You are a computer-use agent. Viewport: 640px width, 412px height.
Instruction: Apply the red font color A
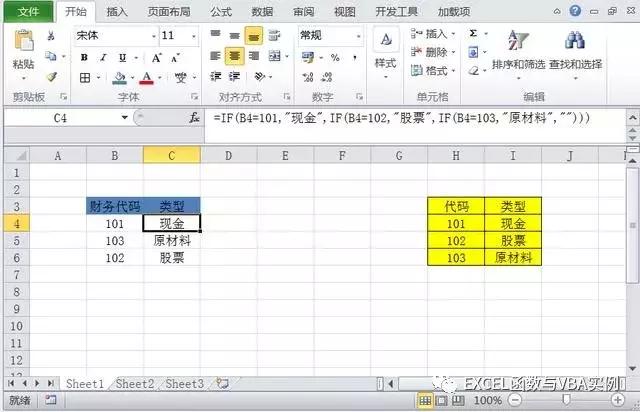(x=147, y=78)
